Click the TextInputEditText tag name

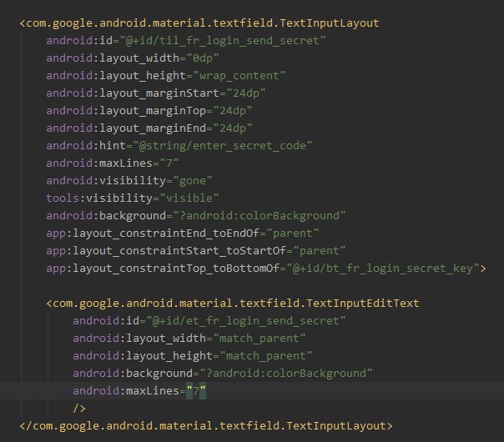click(x=236, y=304)
